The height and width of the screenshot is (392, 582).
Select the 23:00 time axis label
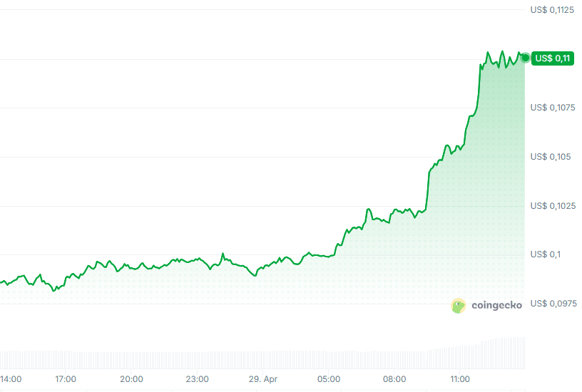tap(197, 379)
